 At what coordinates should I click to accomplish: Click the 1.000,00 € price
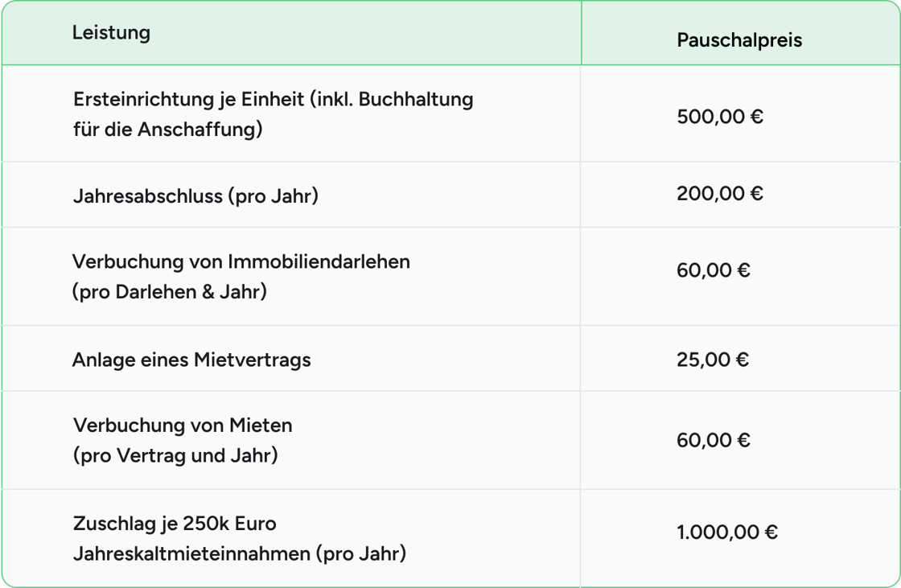point(727,532)
